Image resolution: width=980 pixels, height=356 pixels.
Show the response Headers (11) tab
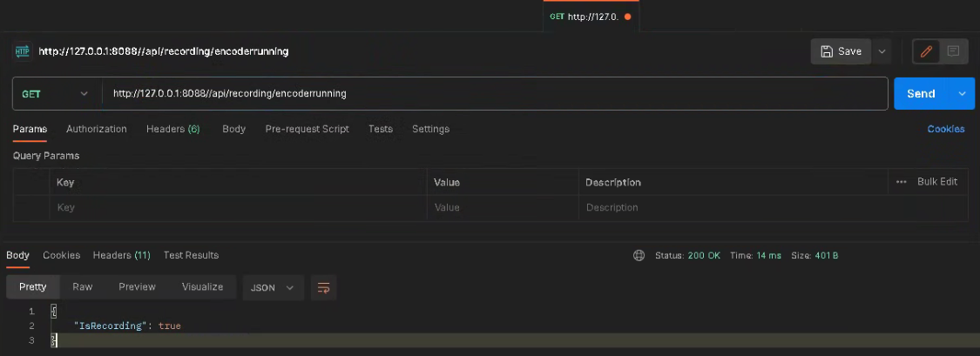coord(122,255)
